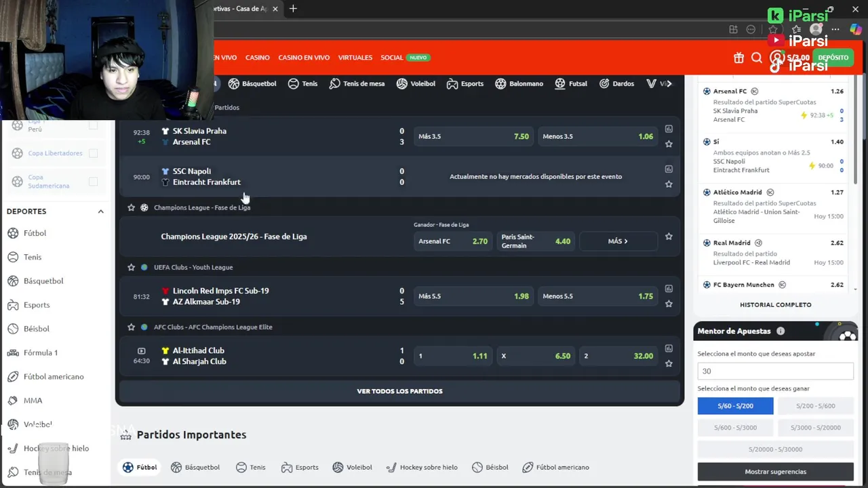Favorite AFC Champions League Elite header
Image resolution: width=868 pixels, height=488 pixels.
132,327
